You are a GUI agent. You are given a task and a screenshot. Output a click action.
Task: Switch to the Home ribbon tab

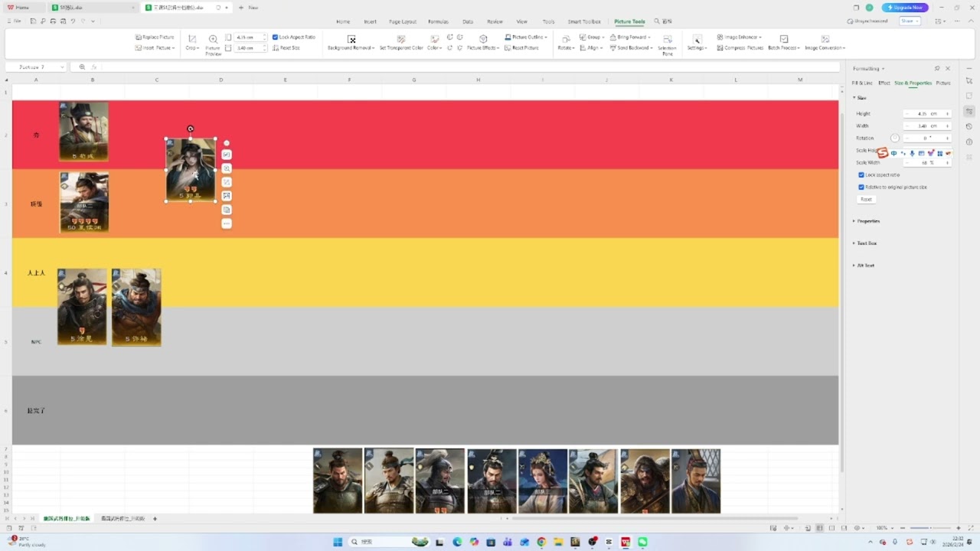[343, 21]
